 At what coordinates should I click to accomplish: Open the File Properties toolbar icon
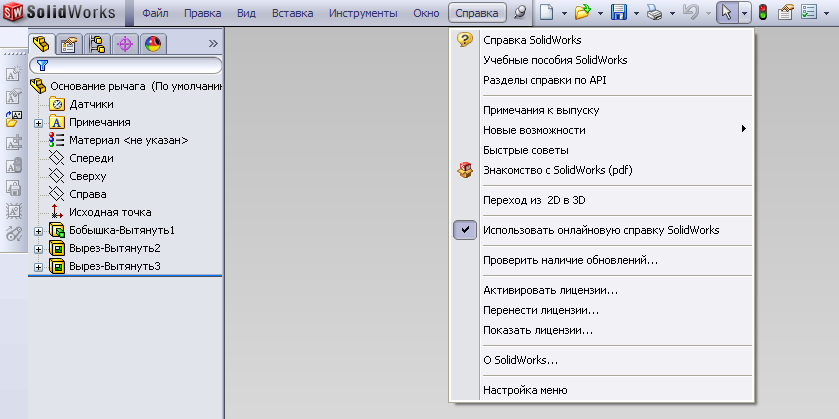(785, 13)
